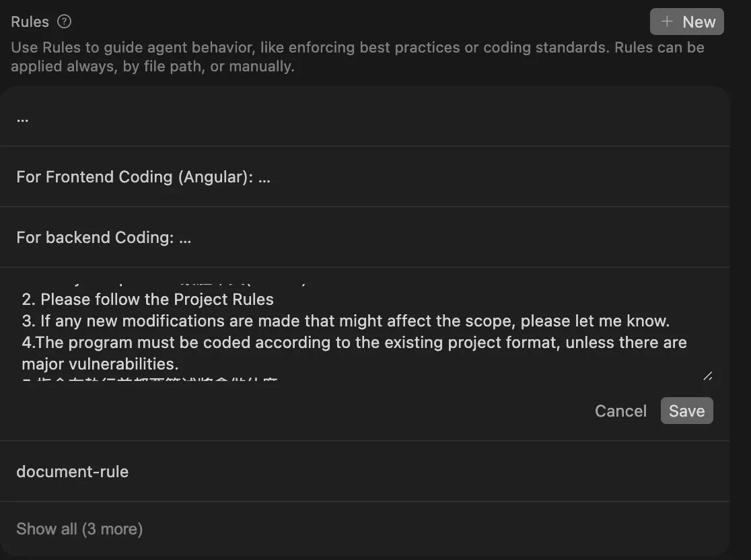Open the rule titled with ellipsis only
The height and width of the screenshot is (560, 751).
pyautogui.click(x=23, y=118)
